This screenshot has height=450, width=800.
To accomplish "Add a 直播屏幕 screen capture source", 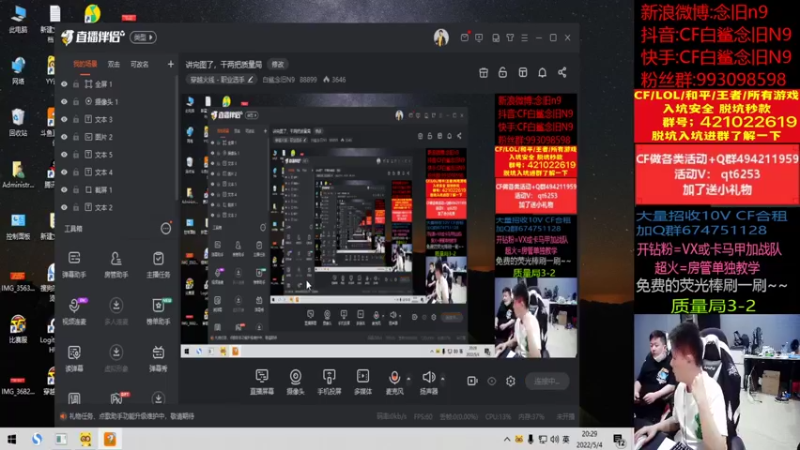I will point(262,382).
